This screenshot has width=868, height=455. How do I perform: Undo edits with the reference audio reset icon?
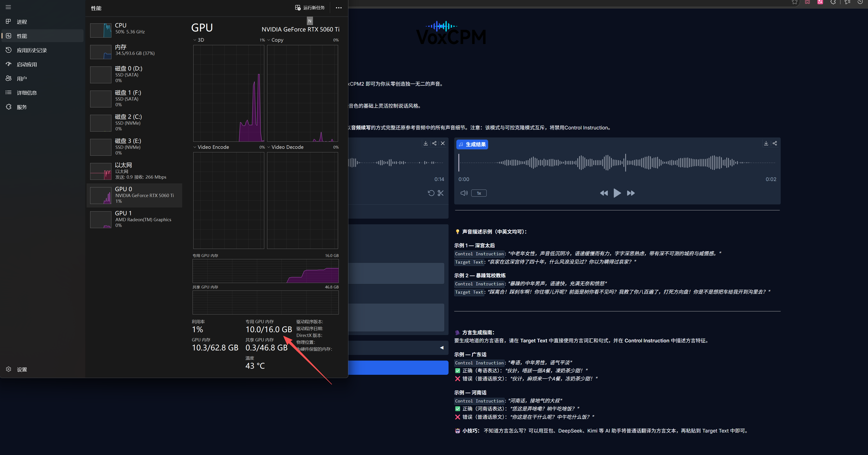pyautogui.click(x=431, y=193)
